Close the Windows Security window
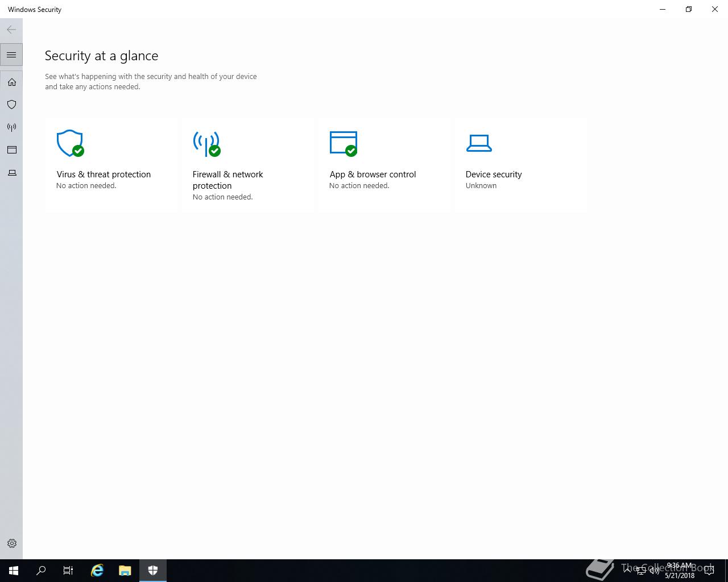 715,9
